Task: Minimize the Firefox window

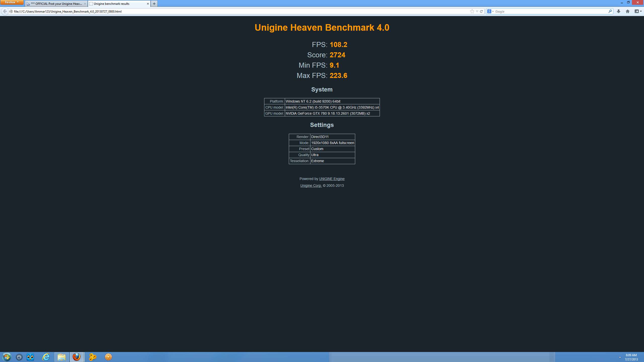Action: click(x=622, y=3)
